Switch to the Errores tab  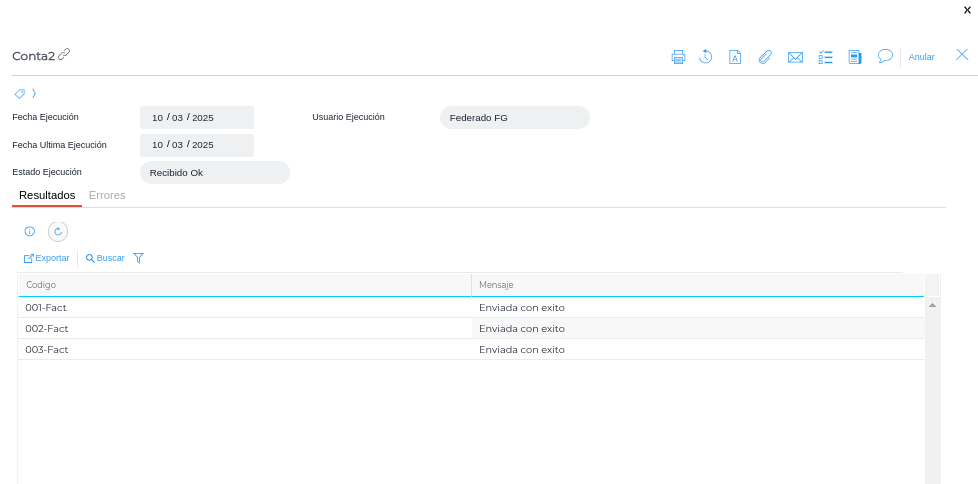[107, 195]
